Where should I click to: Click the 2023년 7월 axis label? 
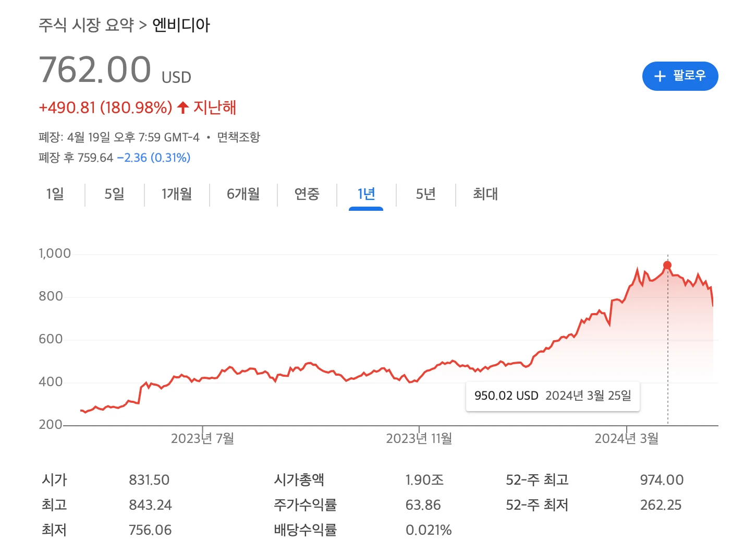(202, 438)
